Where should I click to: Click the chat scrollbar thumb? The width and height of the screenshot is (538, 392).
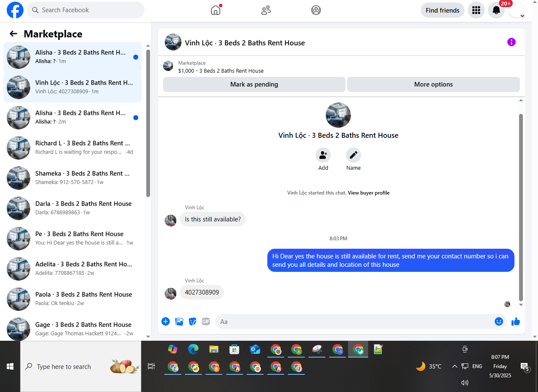click(521, 208)
